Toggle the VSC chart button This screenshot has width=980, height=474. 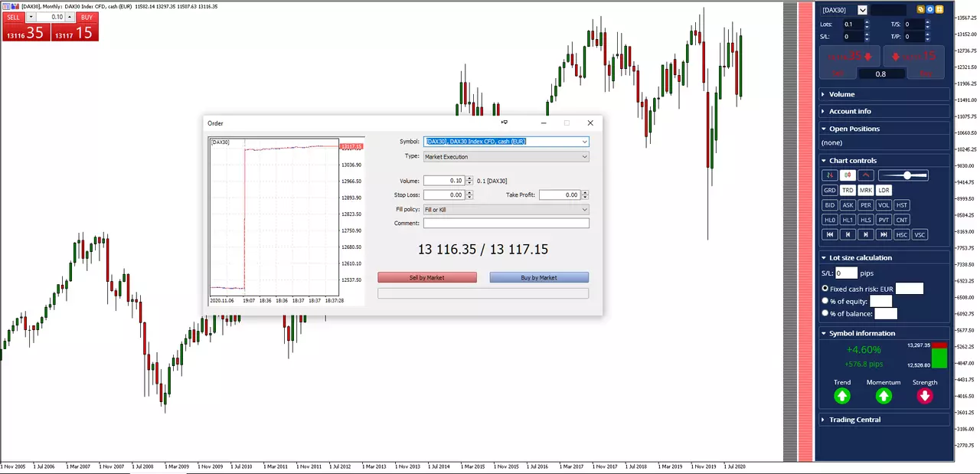920,234
